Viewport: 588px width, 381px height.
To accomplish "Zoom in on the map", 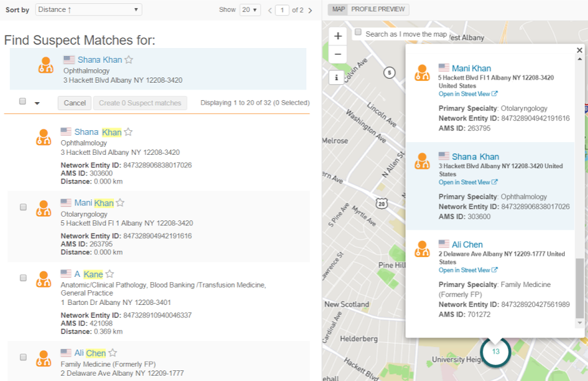I will pos(338,36).
